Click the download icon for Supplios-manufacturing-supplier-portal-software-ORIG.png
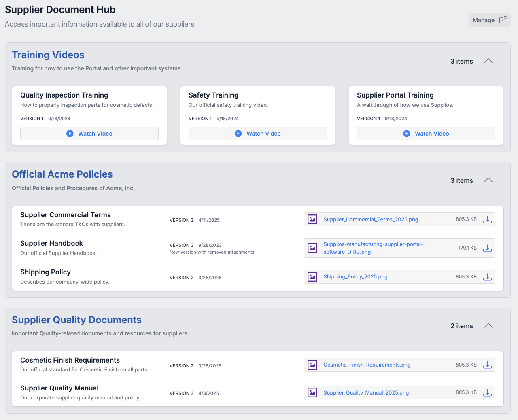Image resolution: width=518 pixels, height=420 pixels. (x=487, y=248)
